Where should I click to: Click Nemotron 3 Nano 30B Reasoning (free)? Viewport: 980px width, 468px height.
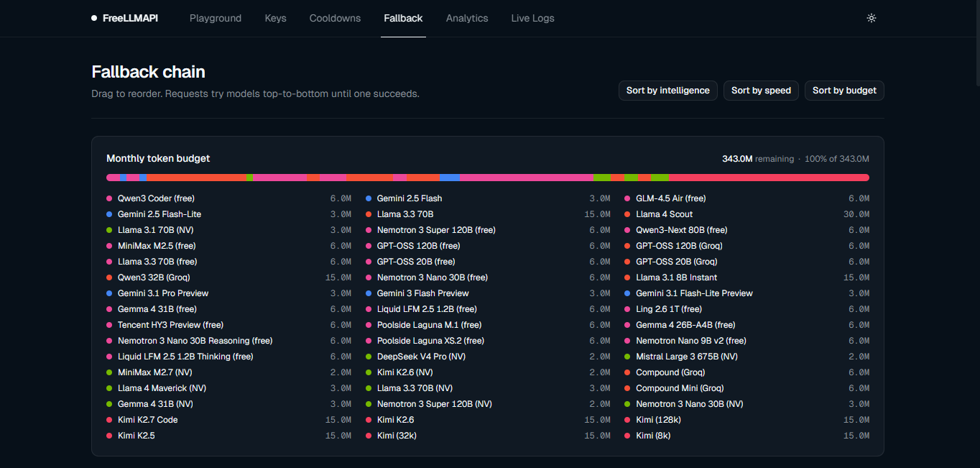tap(195, 341)
